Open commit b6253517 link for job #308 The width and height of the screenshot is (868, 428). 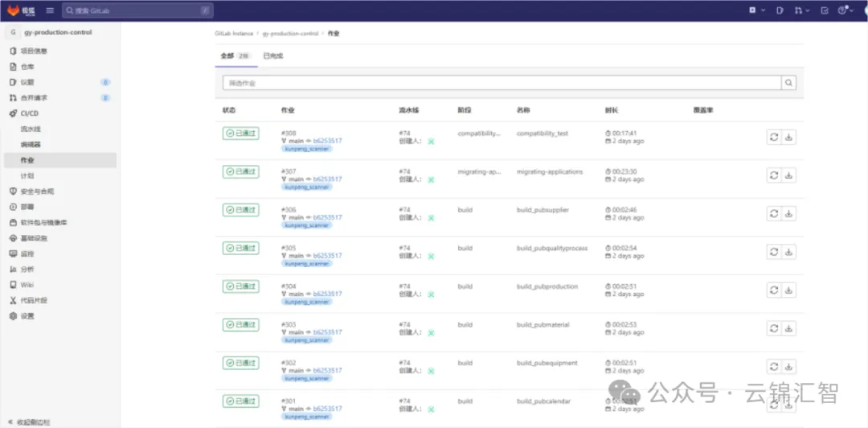pos(327,141)
